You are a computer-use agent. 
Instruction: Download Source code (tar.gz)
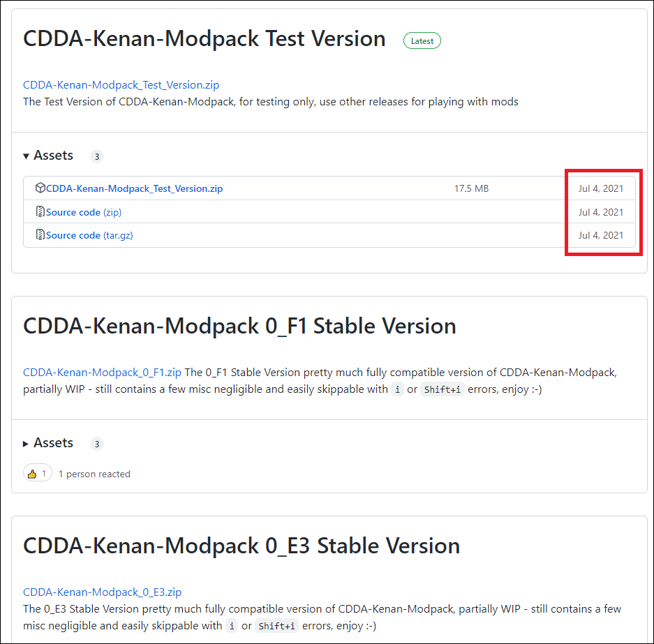coord(89,235)
